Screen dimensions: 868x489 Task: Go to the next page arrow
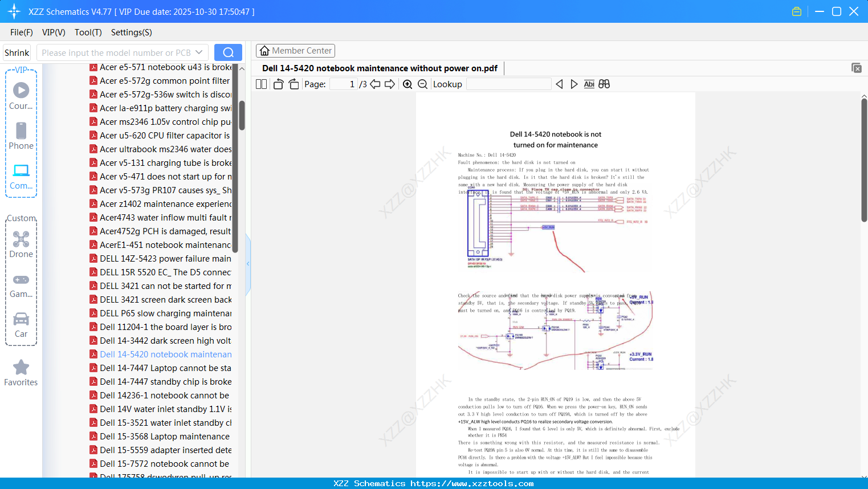point(390,84)
